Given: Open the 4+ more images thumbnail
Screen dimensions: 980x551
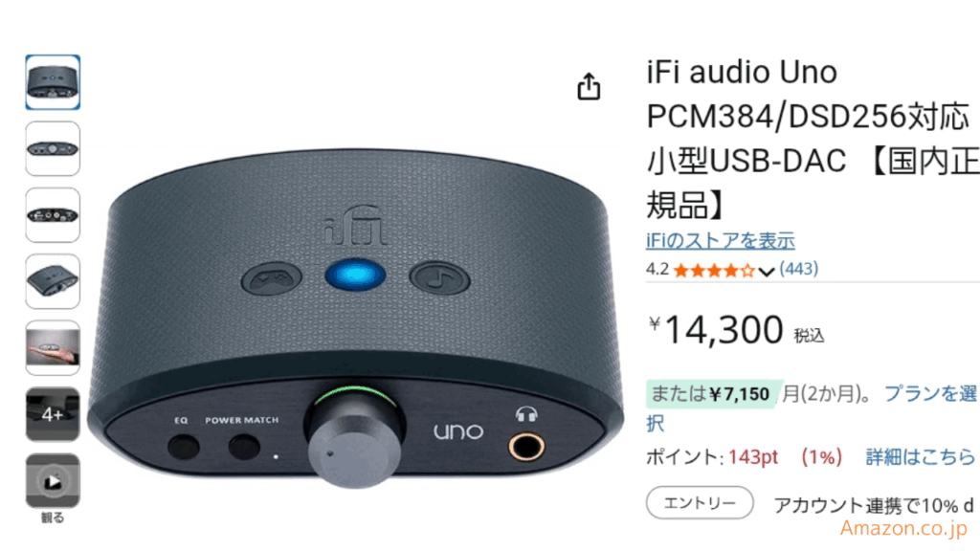Looking at the screenshot, I should (x=53, y=414).
